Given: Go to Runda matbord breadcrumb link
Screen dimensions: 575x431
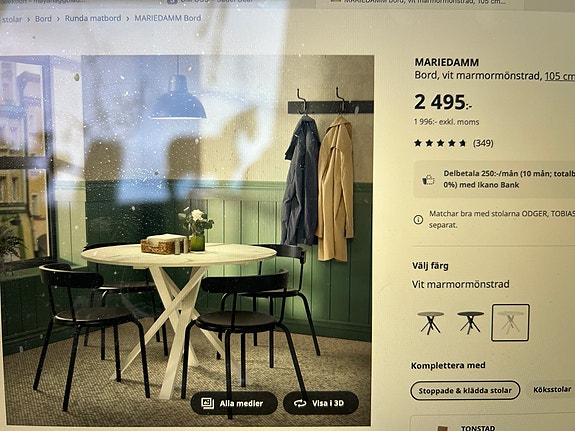Looking at the screenshot, I should (93, 18).
